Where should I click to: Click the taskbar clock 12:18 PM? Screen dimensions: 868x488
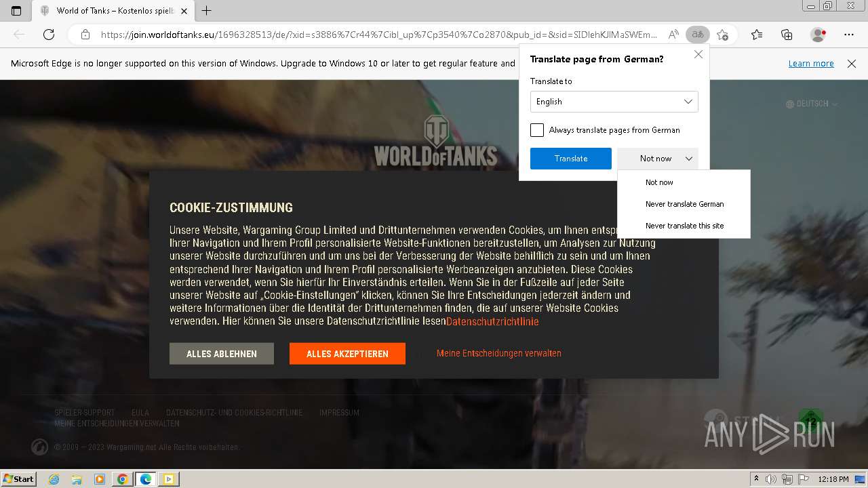click(x=833, y=479)
